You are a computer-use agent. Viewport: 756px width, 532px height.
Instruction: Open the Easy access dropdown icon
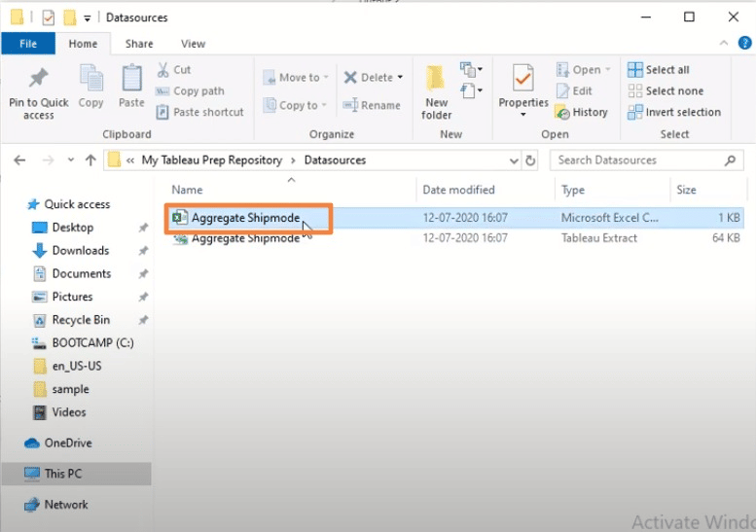[471, 90]
